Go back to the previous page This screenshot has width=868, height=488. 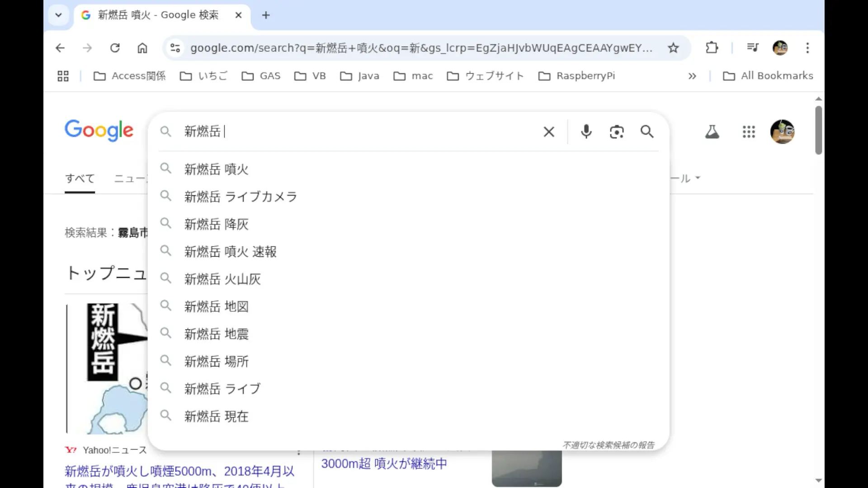coord(60,48)
